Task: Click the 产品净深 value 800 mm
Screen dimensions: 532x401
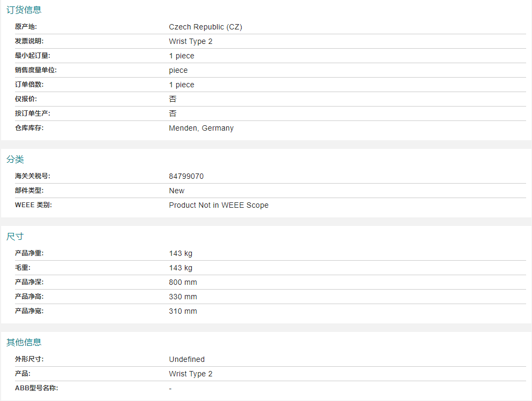Action: tap(183, 282)
